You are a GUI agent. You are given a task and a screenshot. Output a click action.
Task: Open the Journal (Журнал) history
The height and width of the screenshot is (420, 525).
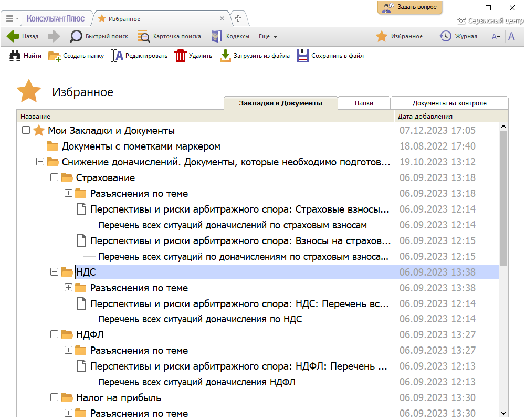coord(446,36)
